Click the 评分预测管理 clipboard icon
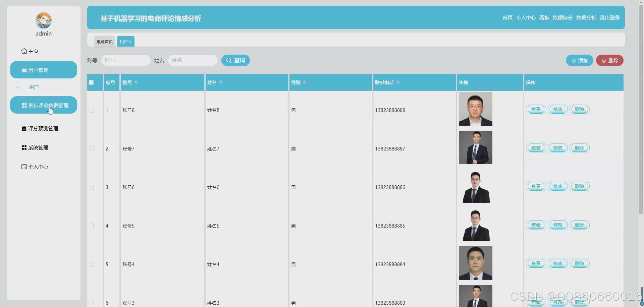This screenshot has width=644, height=307. click(24, 129)
